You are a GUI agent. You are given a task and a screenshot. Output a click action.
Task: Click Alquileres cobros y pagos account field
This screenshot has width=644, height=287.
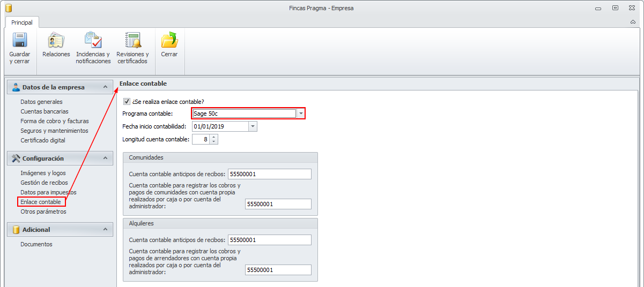(278, 270)
